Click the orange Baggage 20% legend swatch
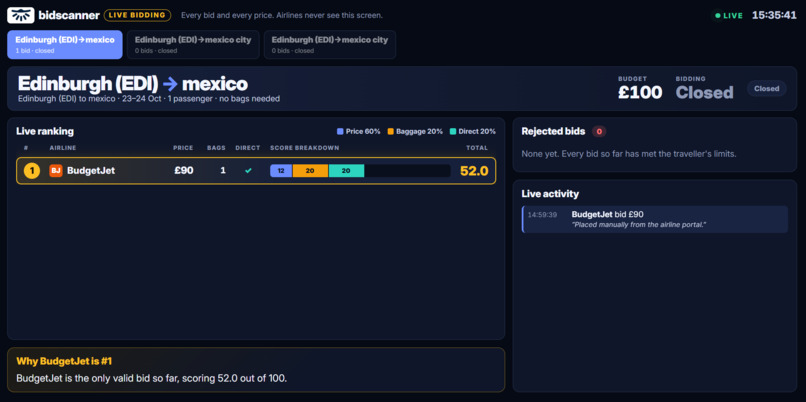The height and width of the screenshot is (402, 806). tap(390, 132)
